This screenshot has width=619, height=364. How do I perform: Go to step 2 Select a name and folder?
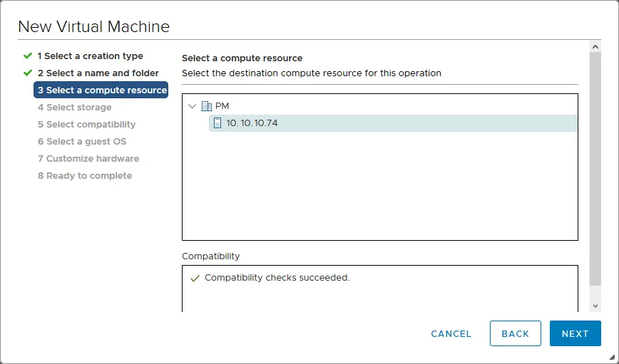[x=98, y=73]
